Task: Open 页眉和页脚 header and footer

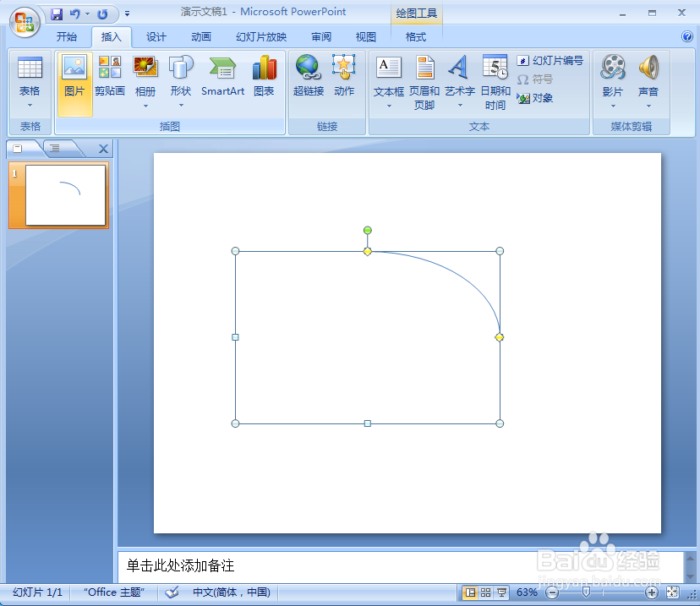Action: tap(424, 83)
